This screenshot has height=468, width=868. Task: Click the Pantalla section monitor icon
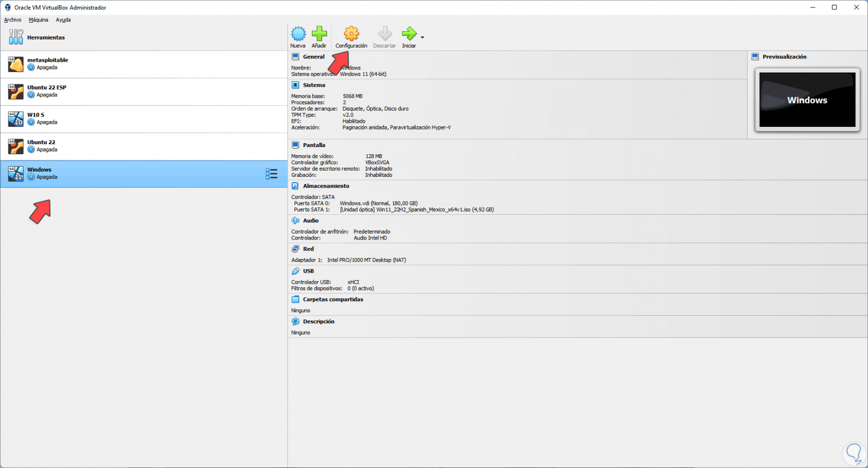pos(296,145)
